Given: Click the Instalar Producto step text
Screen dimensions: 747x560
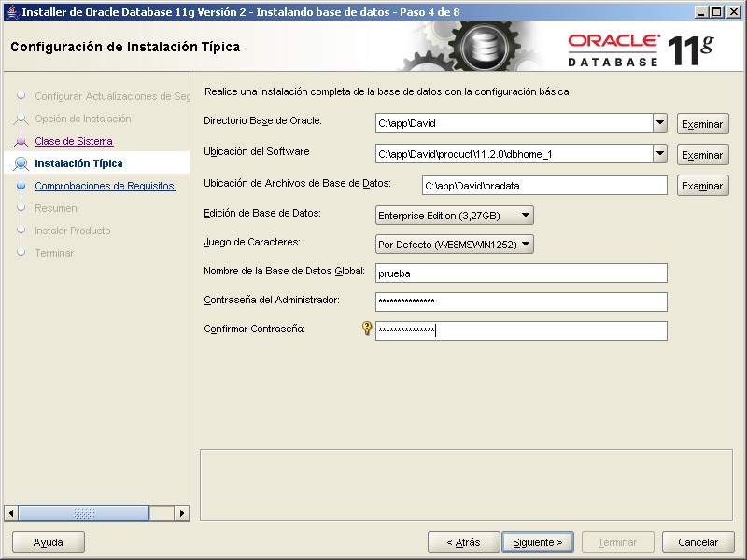Looking at the screenshot, I should point(73,231).
